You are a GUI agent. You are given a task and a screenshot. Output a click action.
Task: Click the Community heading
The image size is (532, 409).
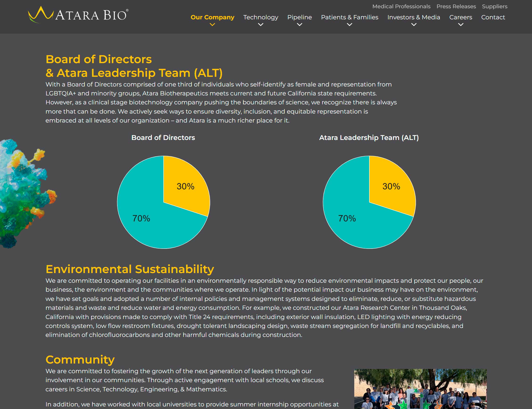pos(80,360)
